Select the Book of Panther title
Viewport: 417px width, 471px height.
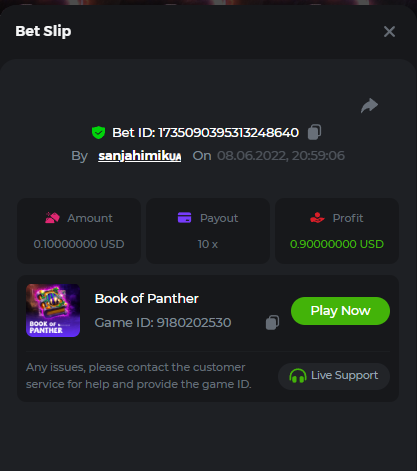click(146, 298)
